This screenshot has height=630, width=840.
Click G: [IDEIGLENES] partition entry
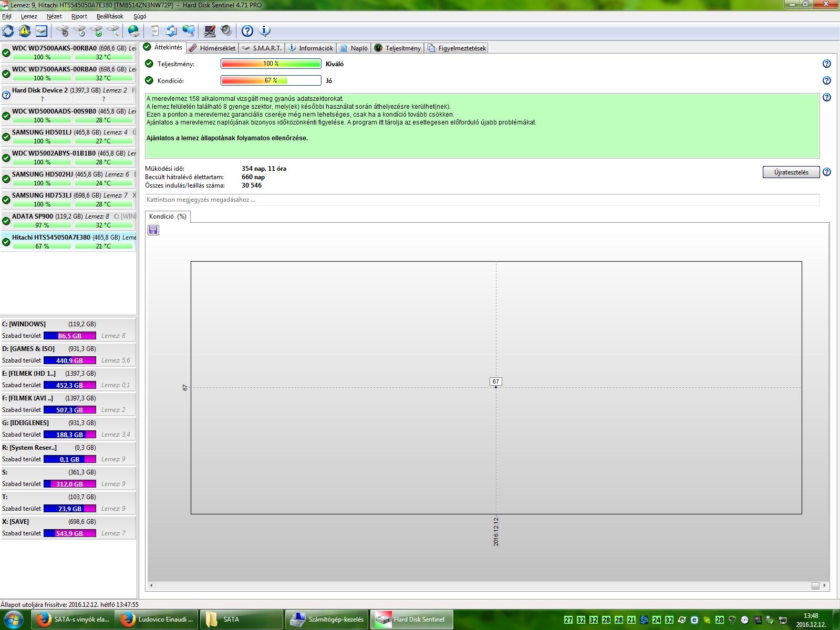68,429
